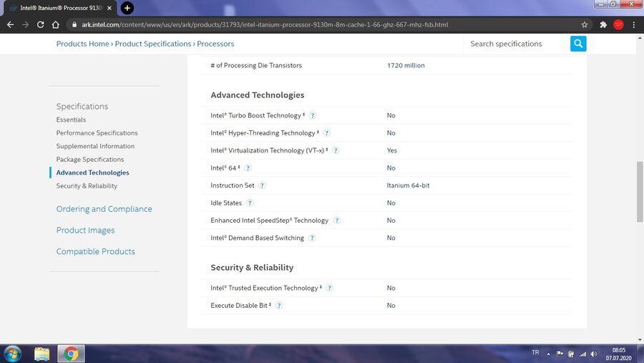Open help icon for Virtualization Technology (VT-x)
This screenshot has width=644, height=363.
[336, 150]
